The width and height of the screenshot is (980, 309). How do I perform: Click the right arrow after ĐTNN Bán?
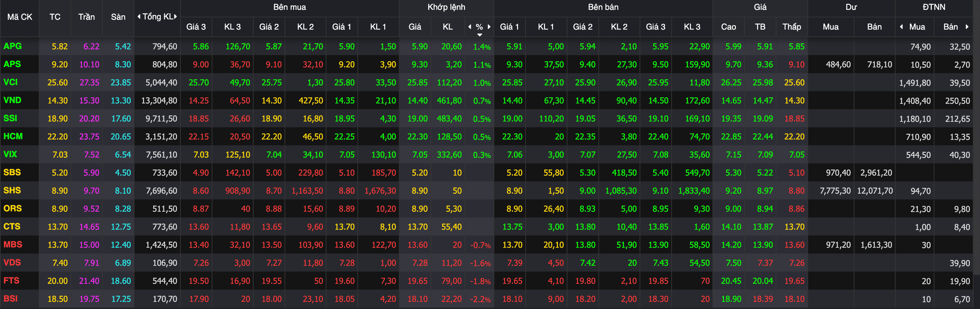tap(967, 27)
